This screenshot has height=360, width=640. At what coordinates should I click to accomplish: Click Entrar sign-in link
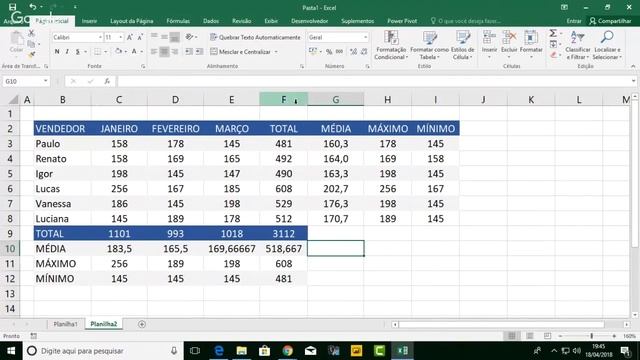573,21
